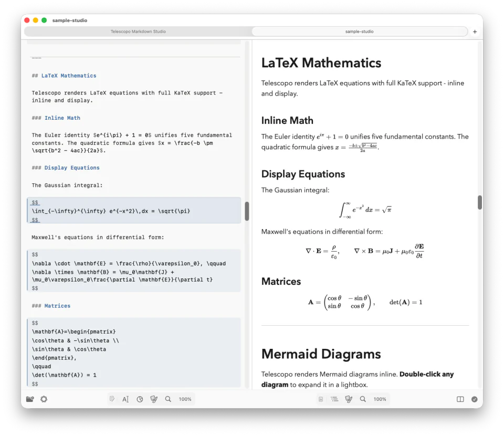Open the folder icon in bottom-left toolbar
The height and width of the screenshot is (436, 504).
coord(30,399)
